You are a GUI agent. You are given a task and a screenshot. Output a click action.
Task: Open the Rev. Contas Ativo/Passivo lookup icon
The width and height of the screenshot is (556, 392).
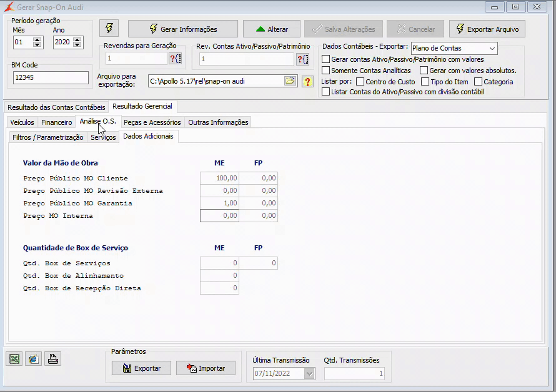302,59
